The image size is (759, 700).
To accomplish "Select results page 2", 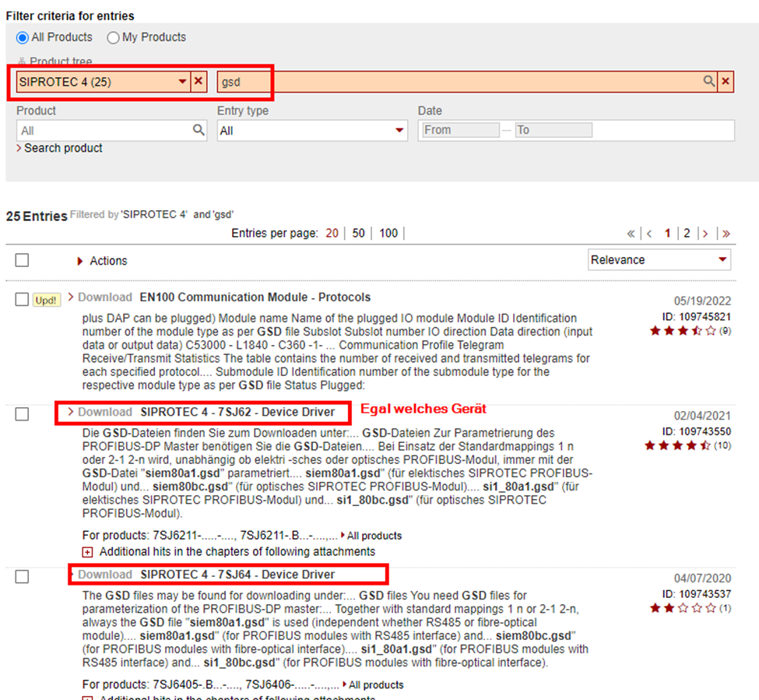I will (687, 234).
